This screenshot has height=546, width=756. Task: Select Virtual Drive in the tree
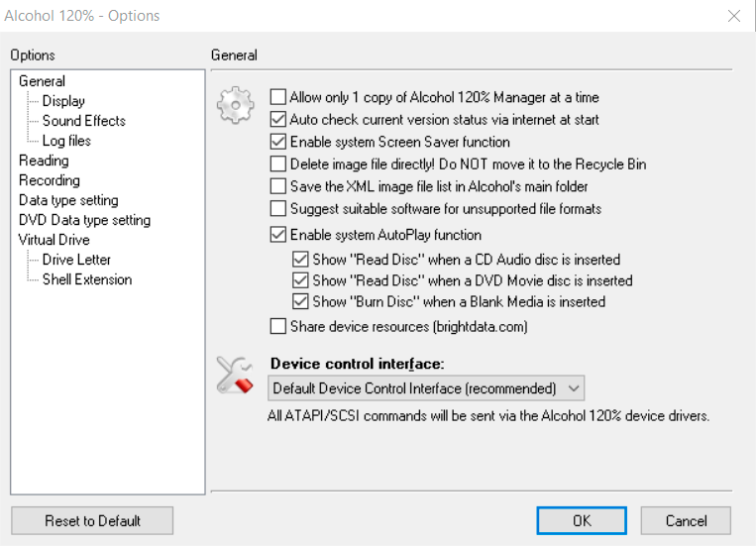pos(54,239)
